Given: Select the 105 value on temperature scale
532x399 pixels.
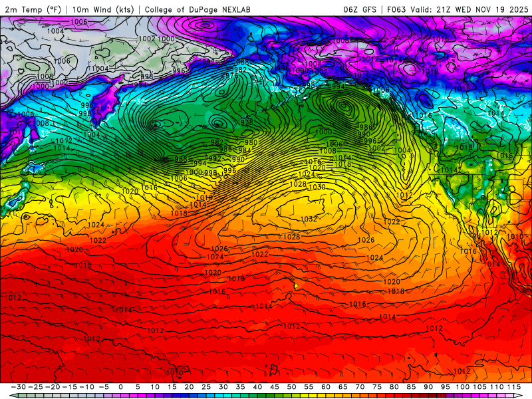Looking at the screenshot, I should pos(479,387).
